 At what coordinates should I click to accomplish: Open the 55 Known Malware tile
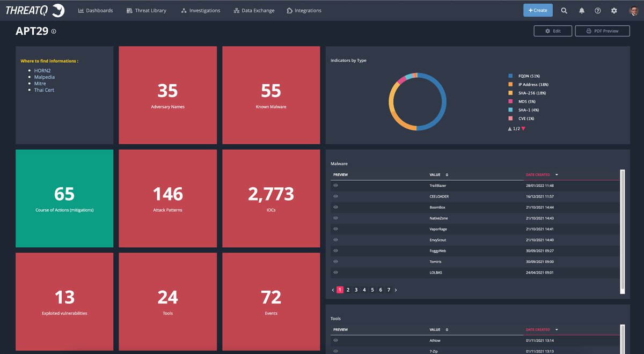click(271, 95)
